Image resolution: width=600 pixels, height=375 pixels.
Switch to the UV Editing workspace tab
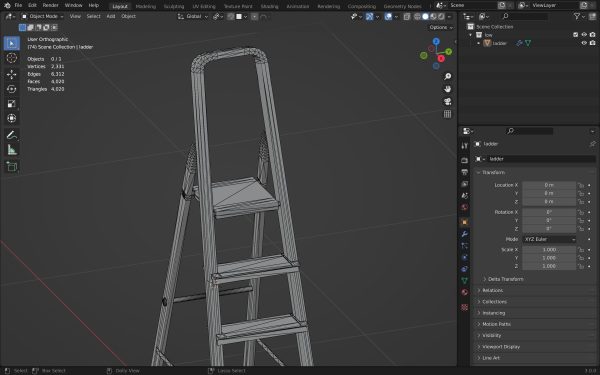[204, 6]
